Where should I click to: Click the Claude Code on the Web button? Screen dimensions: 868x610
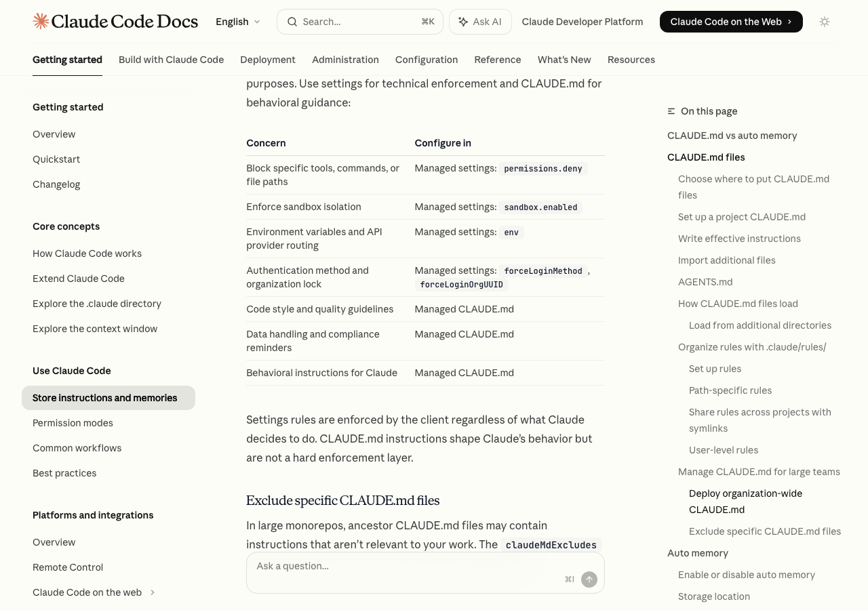731,21
